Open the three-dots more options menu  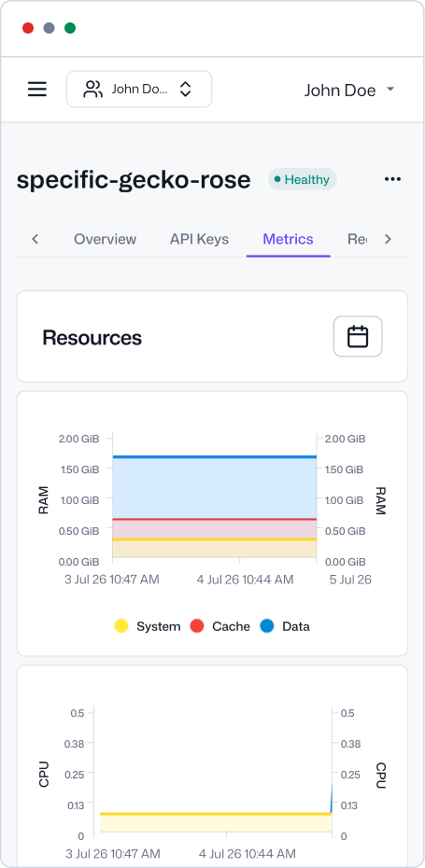(392, 179)
